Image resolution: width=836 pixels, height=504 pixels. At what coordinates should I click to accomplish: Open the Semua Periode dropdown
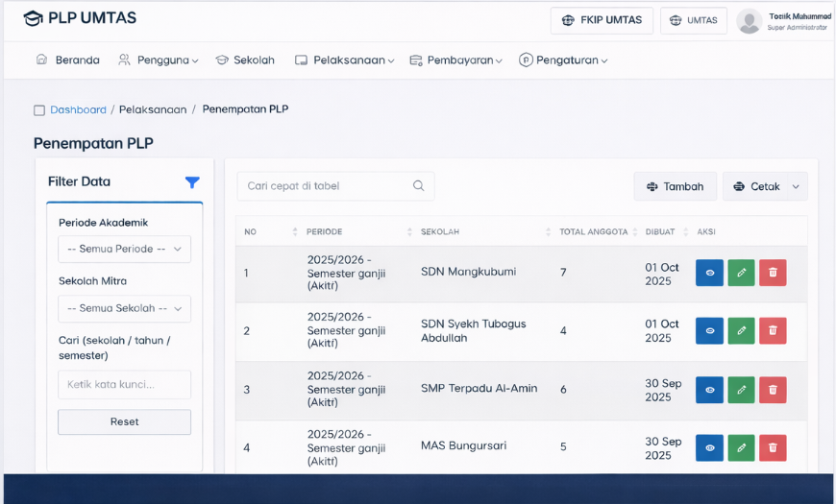pyautogui.click(x=124, y=249)
